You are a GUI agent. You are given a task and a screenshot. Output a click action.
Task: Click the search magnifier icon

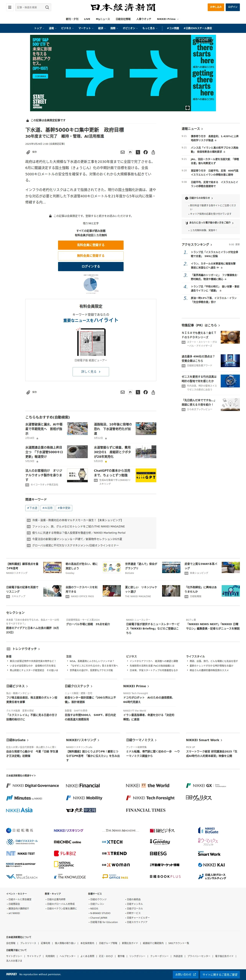47,7
